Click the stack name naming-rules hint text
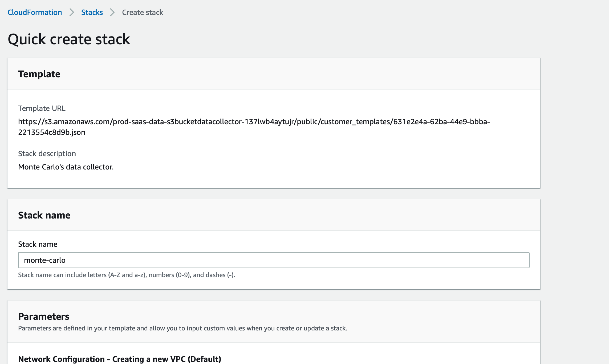 127,275
